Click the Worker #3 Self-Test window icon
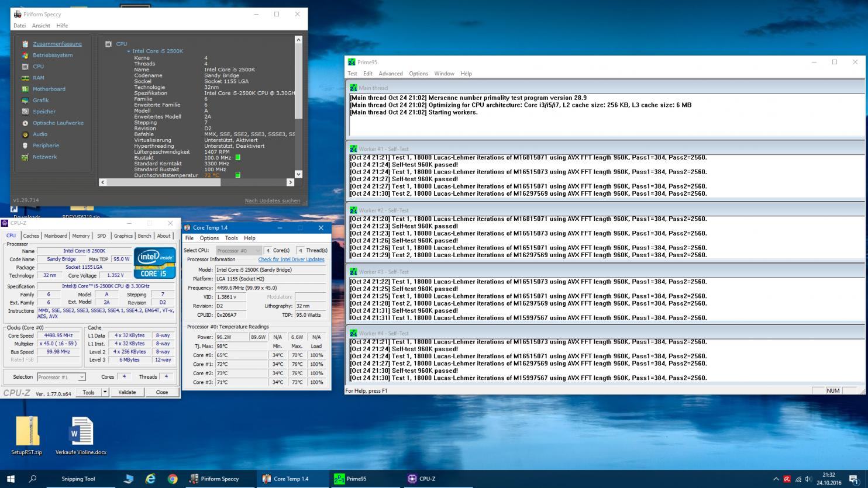The height and width of the screenshot is (488, 868). (x=353, y=272)
